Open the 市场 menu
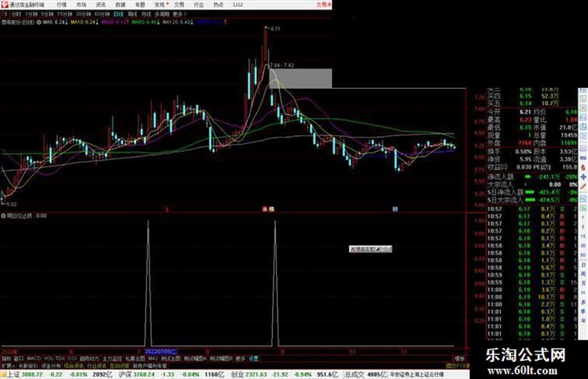Viewport: 588px width, 379px height. 81,5
